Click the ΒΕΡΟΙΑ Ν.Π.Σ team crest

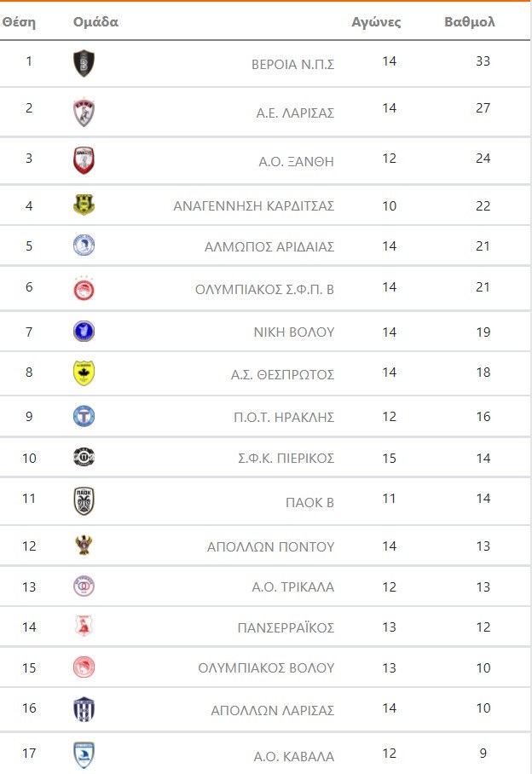pos(84,63)
